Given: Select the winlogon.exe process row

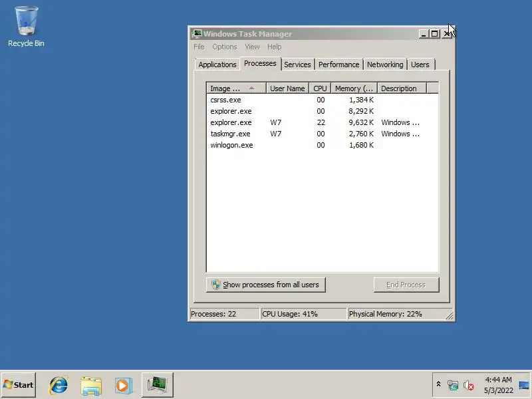Looking at the screenshot, I should pos(323,145).
